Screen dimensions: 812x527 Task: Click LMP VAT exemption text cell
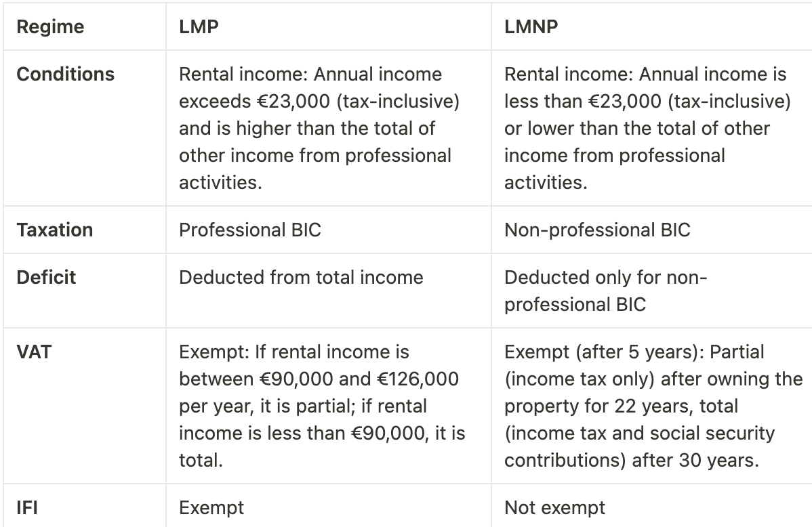[x=328, y=406]
